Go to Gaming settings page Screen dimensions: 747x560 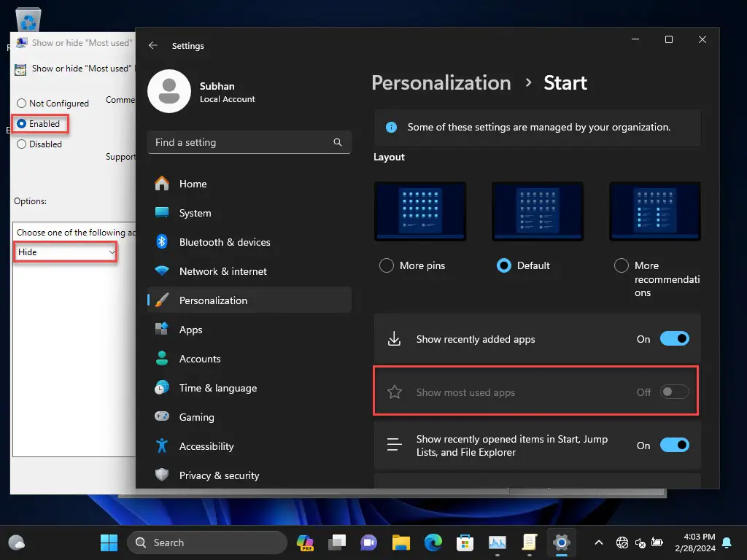pyautogui.click(x=249, y=416)
